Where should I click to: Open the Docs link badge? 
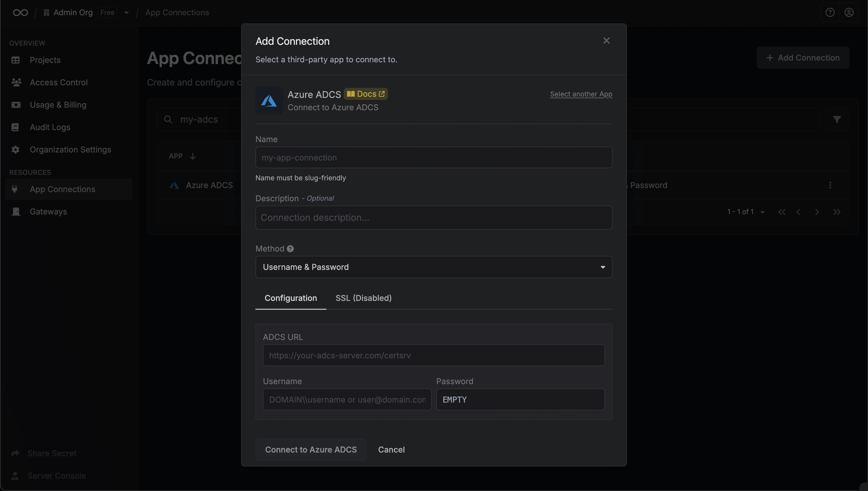[366, 94]
